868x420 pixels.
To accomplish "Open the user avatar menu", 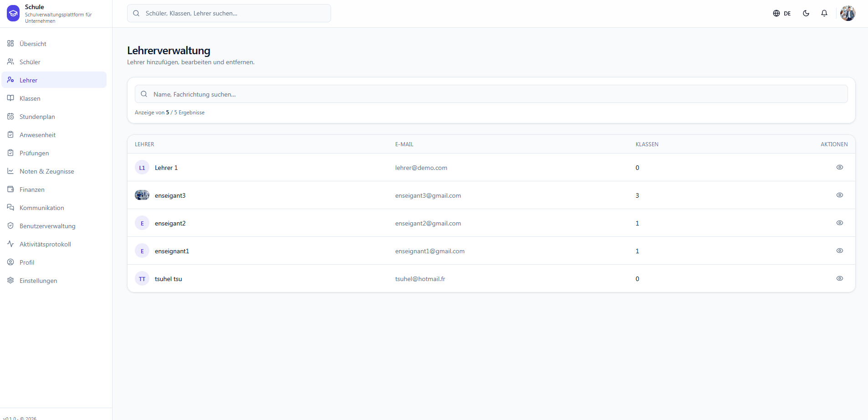I will [x=848, y=13].
